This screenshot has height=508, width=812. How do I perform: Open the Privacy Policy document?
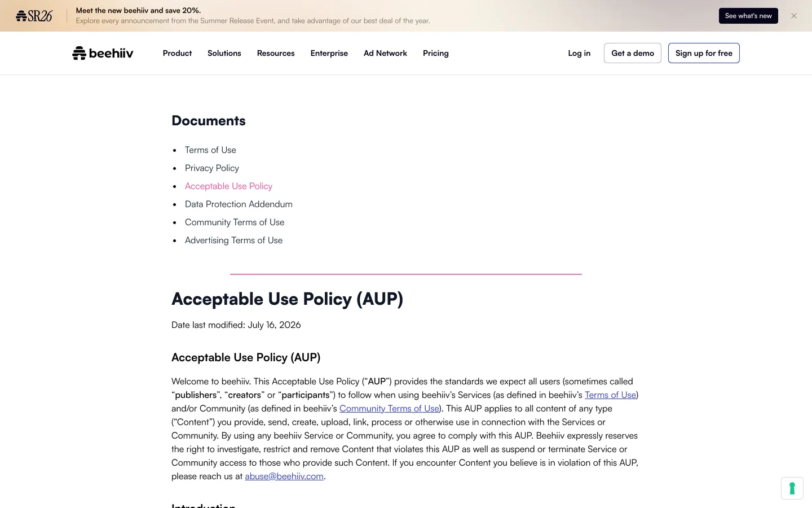click(212, 168)
